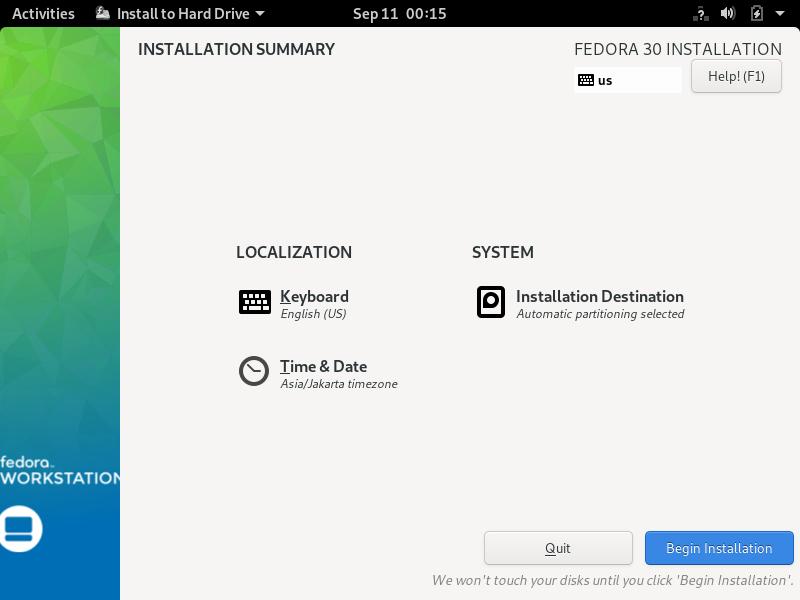Viewport: 800px width, 600px height.
Task: Open the Time & Date settings link
Action: pos(323,366)
